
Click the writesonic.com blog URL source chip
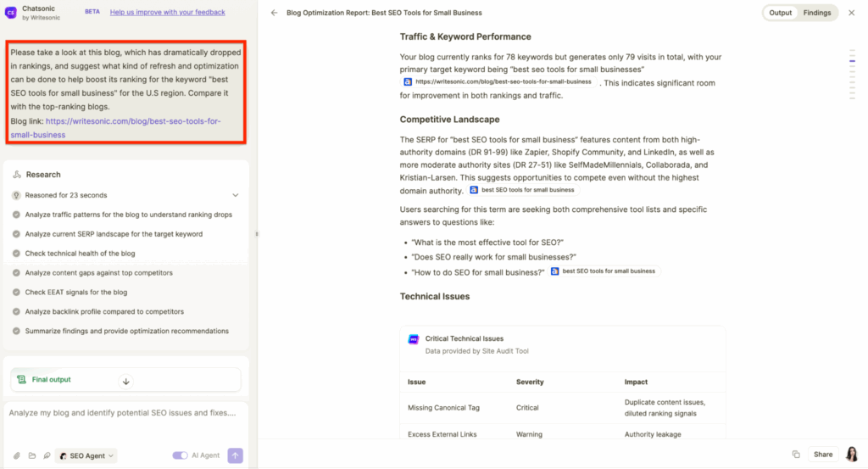pyautogui.click(x=498, y=82)
